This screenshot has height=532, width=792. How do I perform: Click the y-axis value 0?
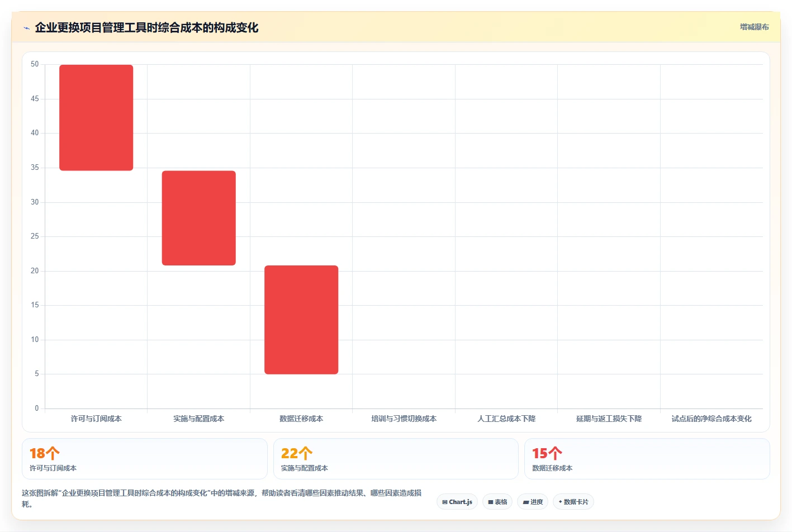tap(37, 408)
